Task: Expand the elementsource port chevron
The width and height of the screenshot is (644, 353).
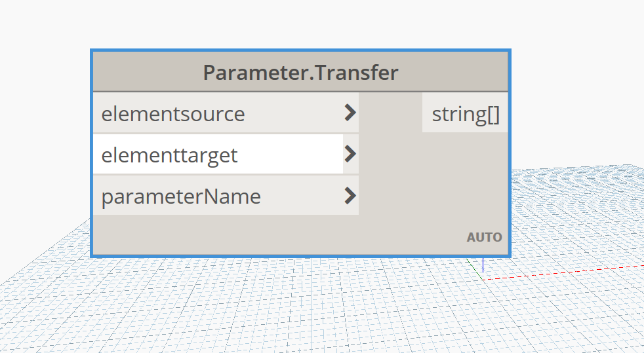Action: [x=350, y=113]
